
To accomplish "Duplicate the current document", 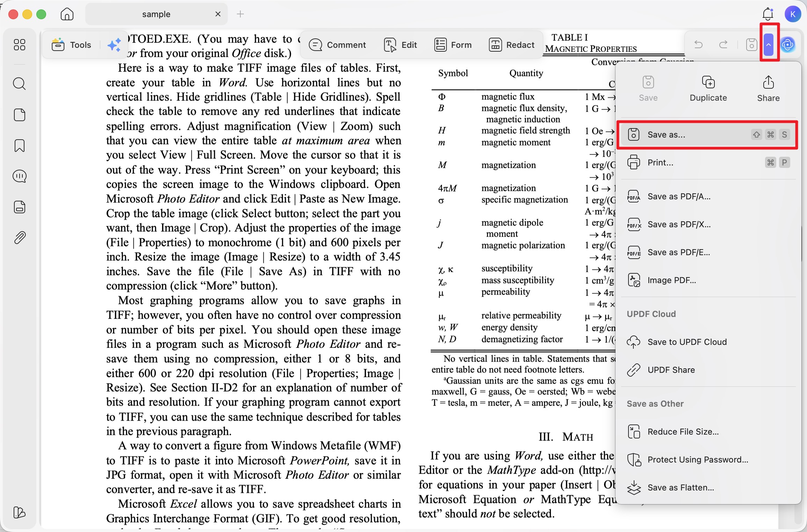I will coord(708,89).
